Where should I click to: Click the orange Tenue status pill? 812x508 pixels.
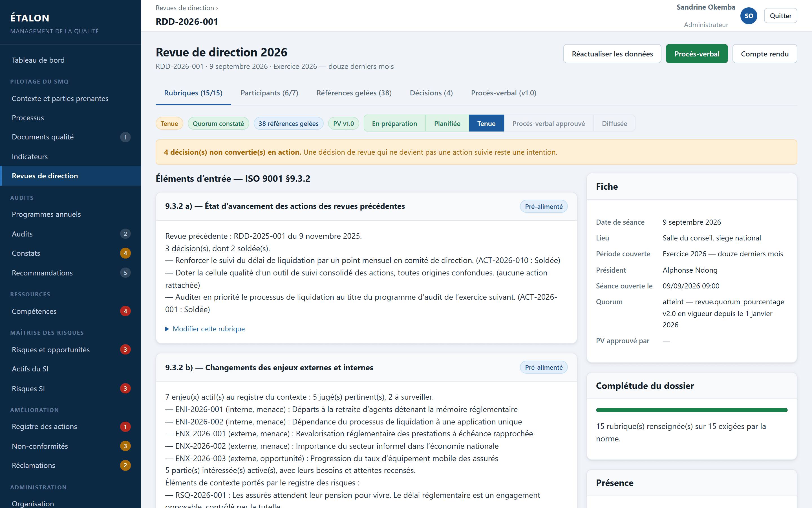click(169, 123)
